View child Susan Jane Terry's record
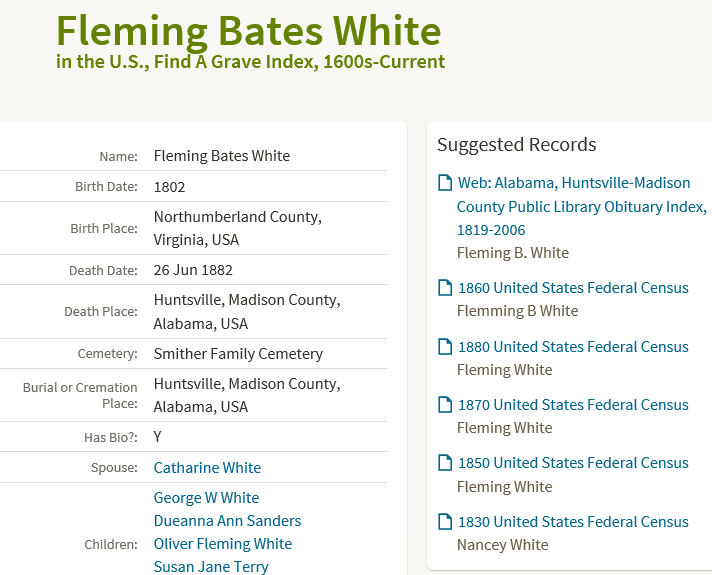712x575 pixels. [211, 567]
